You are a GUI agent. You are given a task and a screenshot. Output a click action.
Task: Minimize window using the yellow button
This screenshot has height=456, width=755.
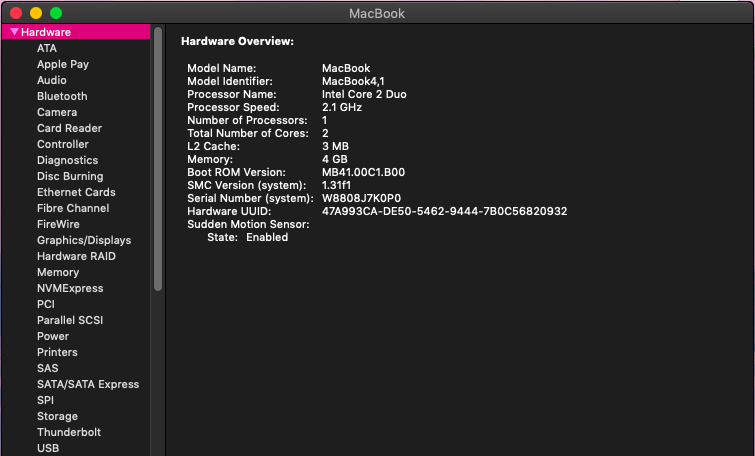pyautogui.click(x=36, y=13)
